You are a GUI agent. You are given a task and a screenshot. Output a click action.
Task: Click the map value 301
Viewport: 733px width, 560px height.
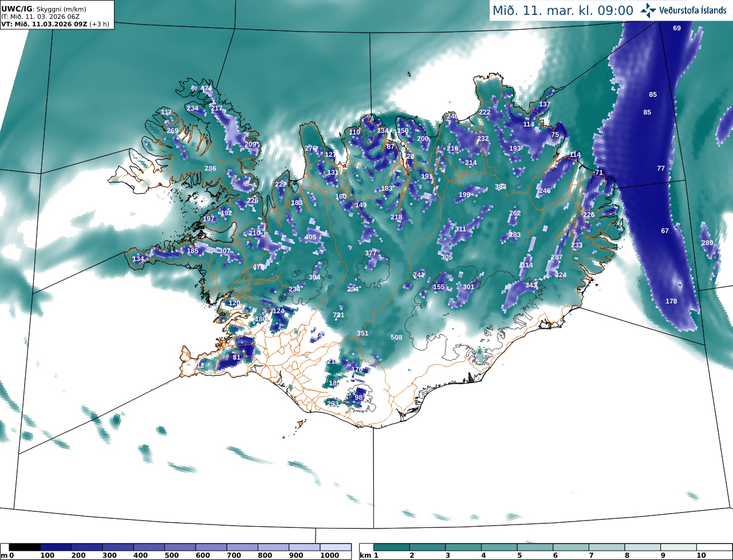pos(468,287)
